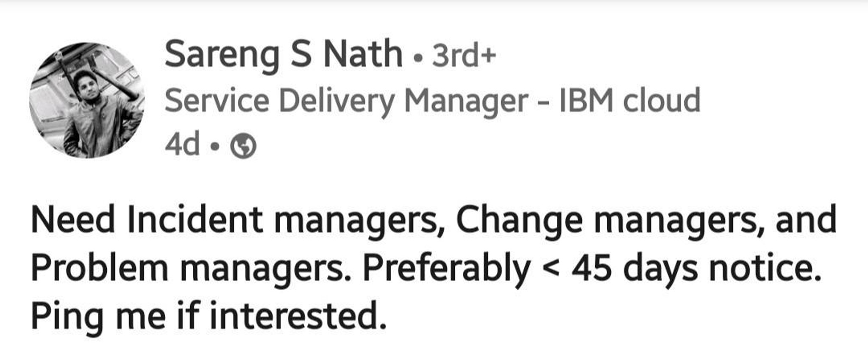Click the globe public visibility icon
Viewport: 868px width, 361px height.
tap(243, 146)
